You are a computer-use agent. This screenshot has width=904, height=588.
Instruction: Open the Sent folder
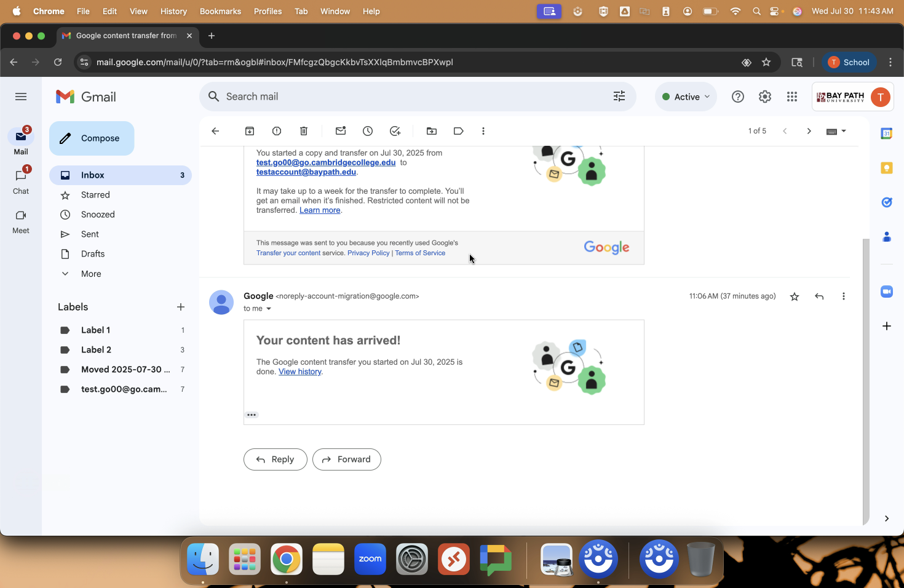90,234
